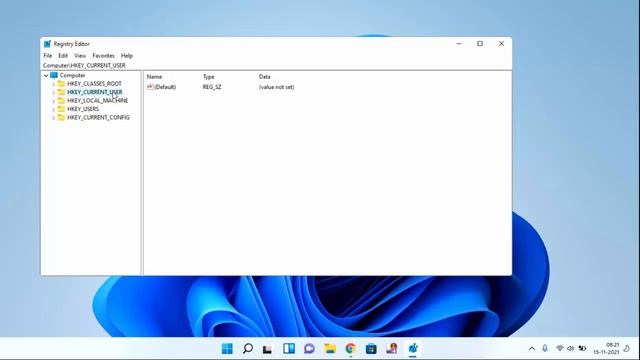Screen dimensions: 640x360
Task: Open Microsoft Store from taskbar
Action: [x=371, y=349]
